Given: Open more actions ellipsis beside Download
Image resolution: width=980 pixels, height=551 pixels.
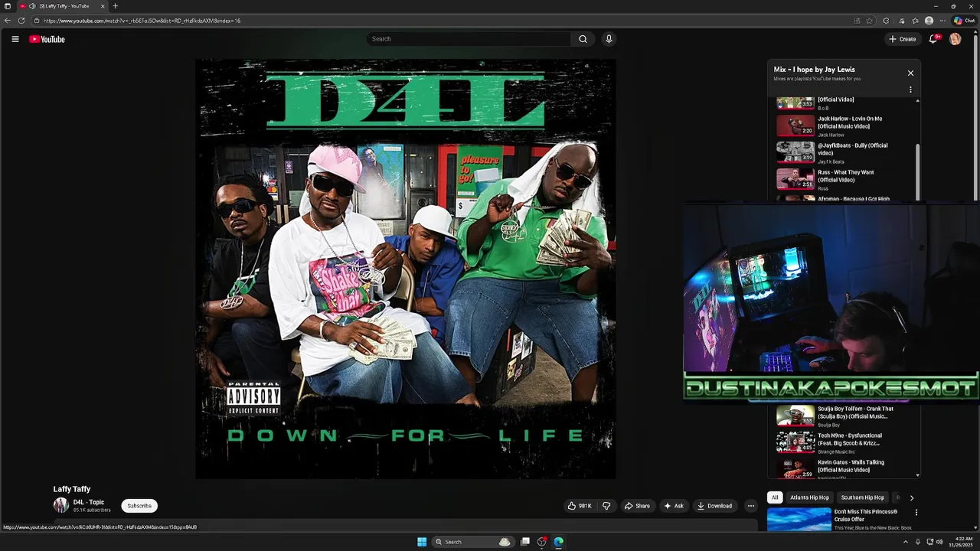Looking at the screenshot, I should 751,506.
